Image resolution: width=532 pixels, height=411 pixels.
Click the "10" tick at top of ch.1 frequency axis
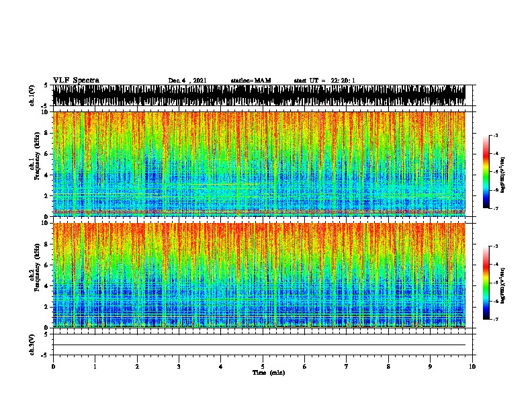(x=45, y=112)
